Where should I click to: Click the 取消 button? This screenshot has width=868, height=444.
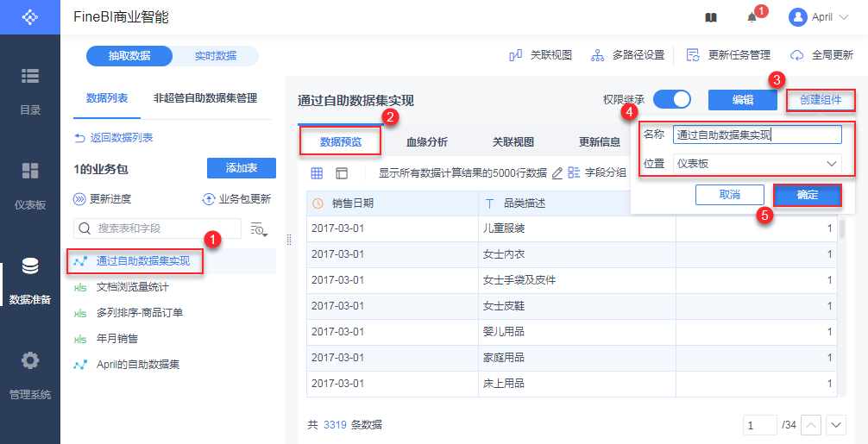coord(730,195)
